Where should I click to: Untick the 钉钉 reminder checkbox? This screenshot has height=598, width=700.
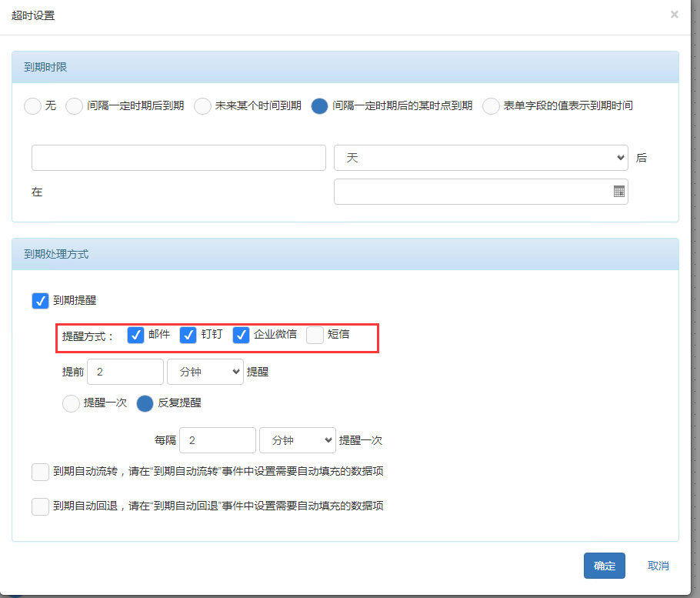188,335
